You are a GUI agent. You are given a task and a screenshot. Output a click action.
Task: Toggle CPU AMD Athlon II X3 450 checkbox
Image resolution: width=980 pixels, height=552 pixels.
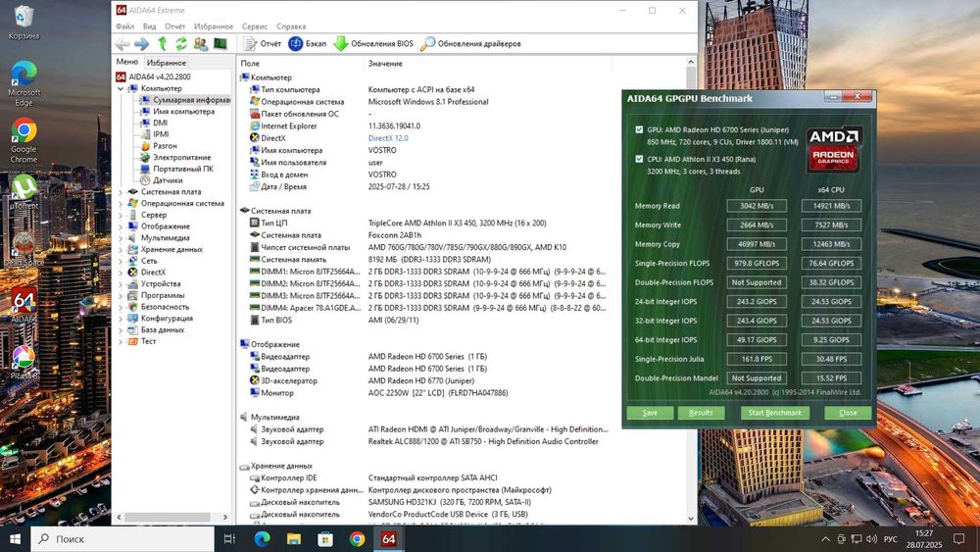click(x=639, y=159)
